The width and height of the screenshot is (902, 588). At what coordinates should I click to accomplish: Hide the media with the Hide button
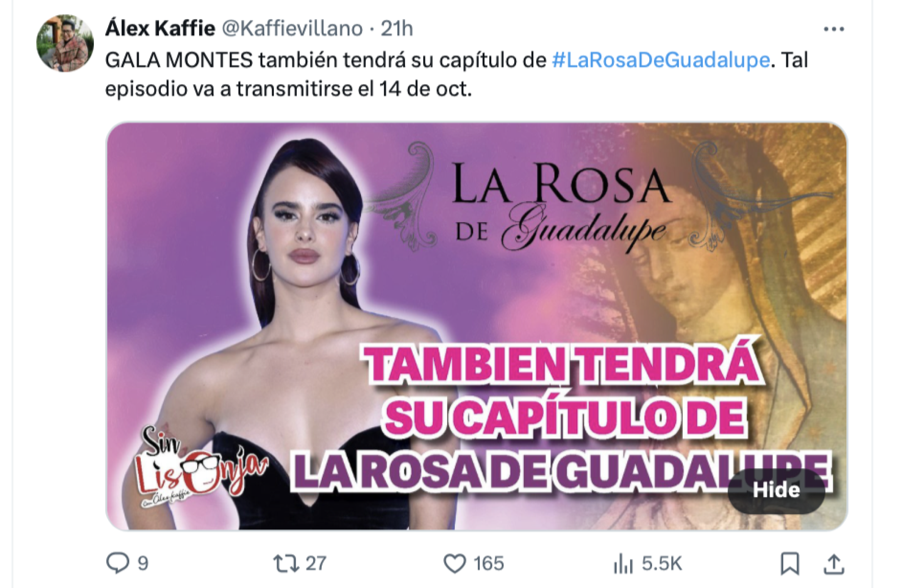click(776, 490)
